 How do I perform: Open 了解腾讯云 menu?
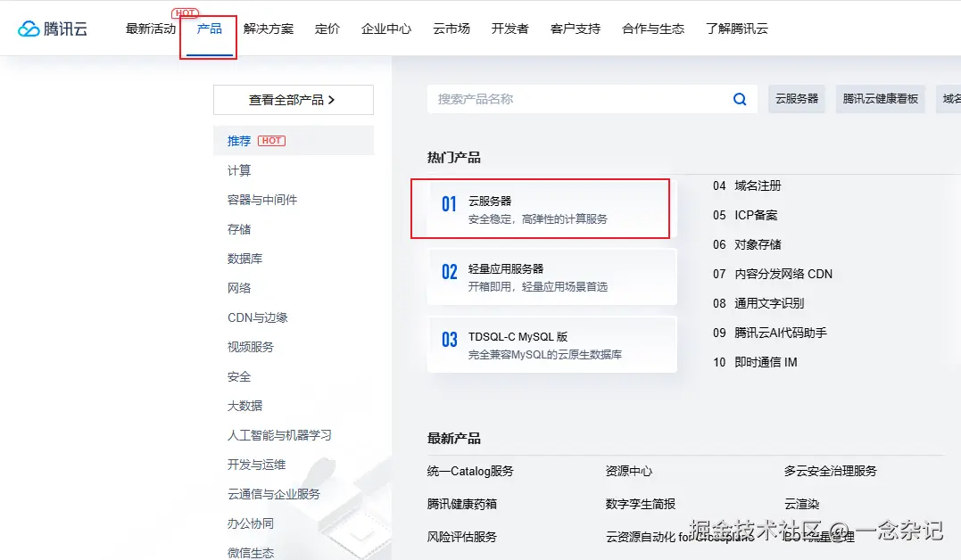pyautogui.click(x=737, y=29)
